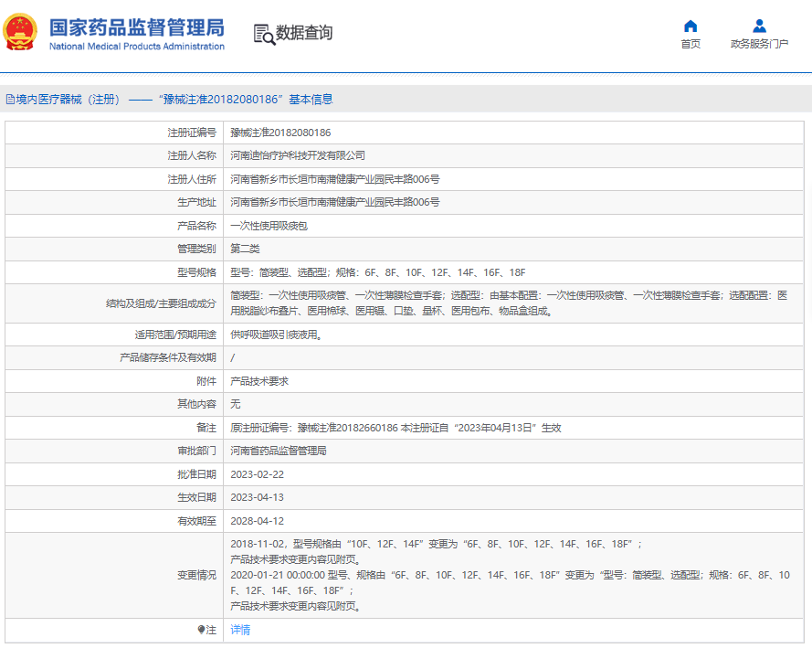812x648 pixels.
Task: Click the bulb icon next to 注
Action: (x=201, y=630)
